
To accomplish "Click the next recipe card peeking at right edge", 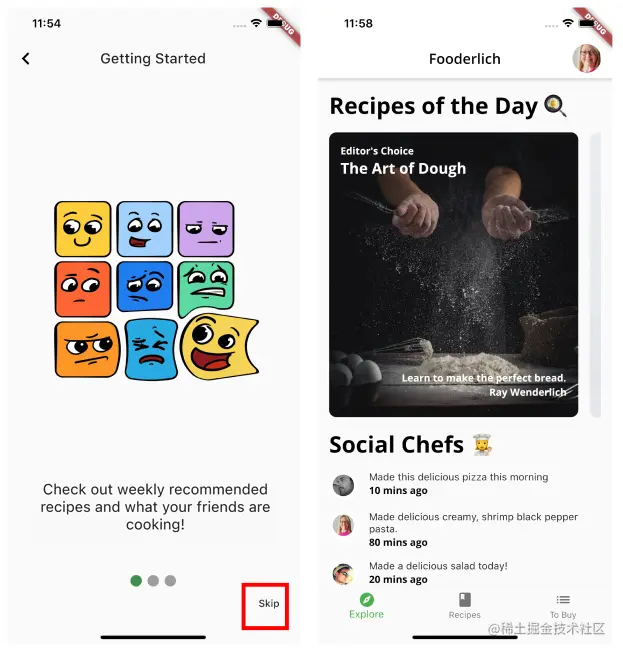I will point(595,274).
